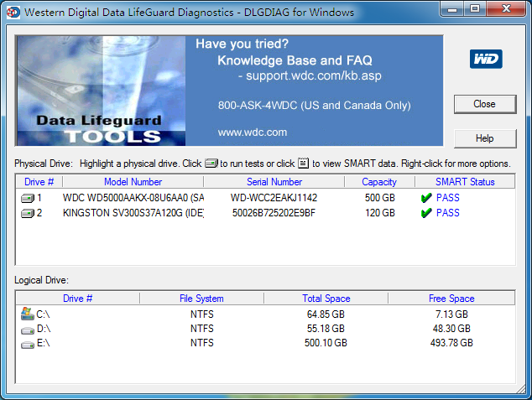Screen dimensions: 532x400
Task: Maximize the DLGDIAG window
Action: (475, 9)
